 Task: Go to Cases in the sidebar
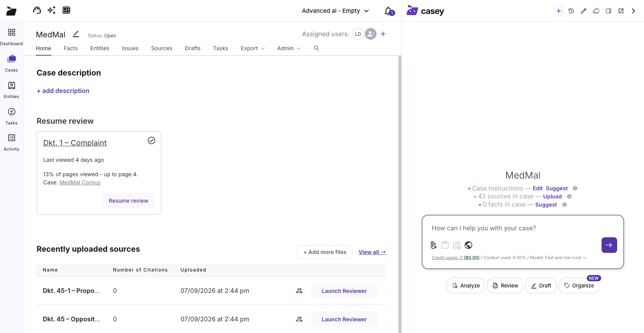12,63
